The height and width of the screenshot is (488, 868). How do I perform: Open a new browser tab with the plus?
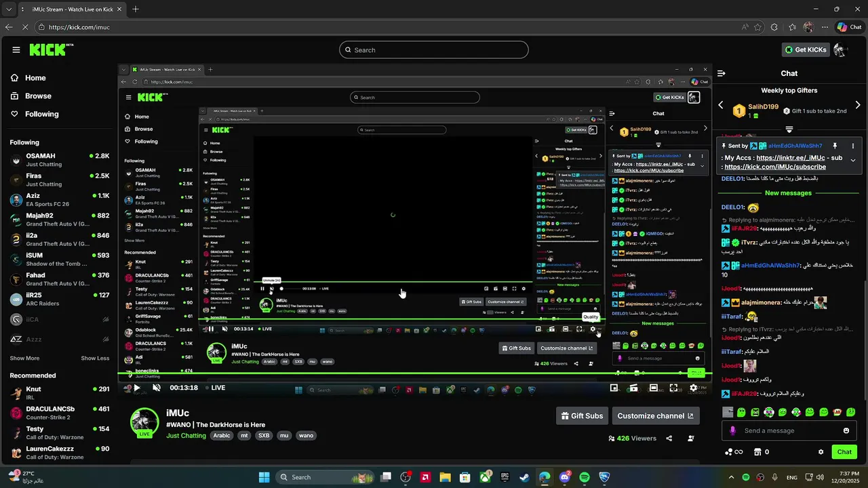pos(136,9)
